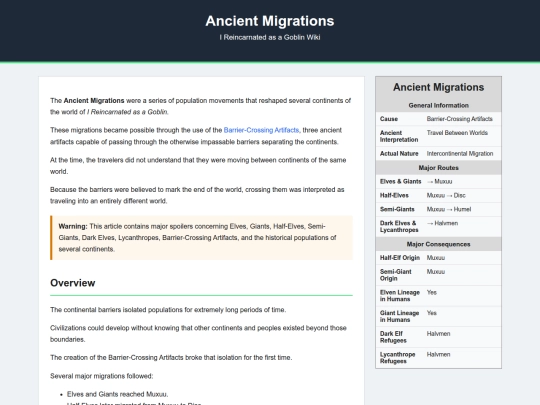This screenshot has height=405, width=540.
Task: Click the 'Muxuu → Humel' route value
Action: [449, 209]
